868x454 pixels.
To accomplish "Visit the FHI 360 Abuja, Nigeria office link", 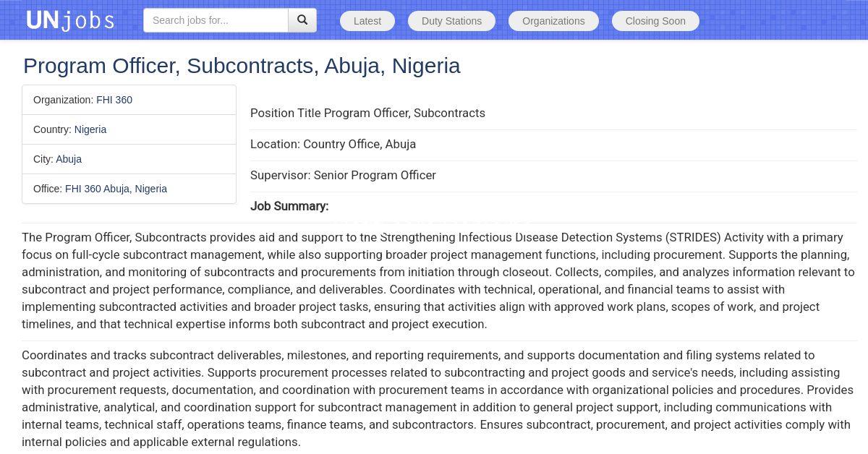I will (116, 189).
